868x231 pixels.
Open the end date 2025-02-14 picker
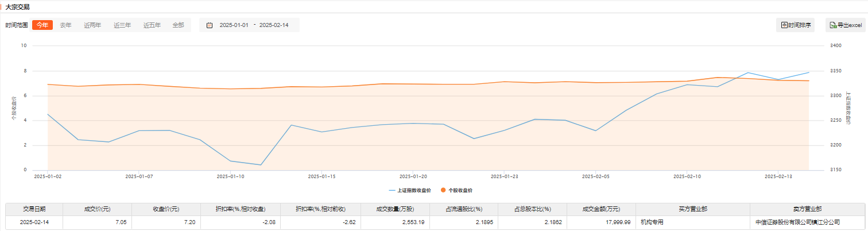click(x=274, y=25)
